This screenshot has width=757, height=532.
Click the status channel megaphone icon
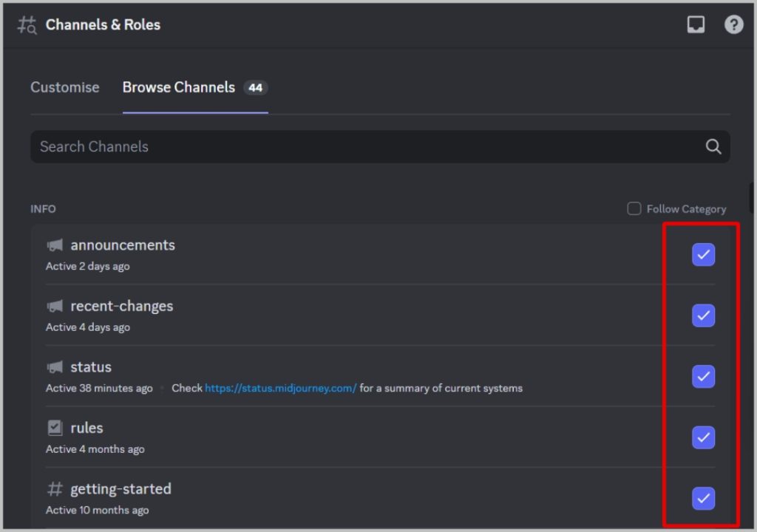[55, 367]
